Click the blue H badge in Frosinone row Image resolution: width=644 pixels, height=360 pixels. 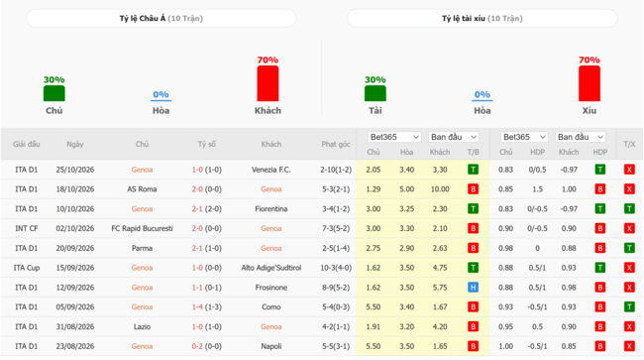point(473,288)
